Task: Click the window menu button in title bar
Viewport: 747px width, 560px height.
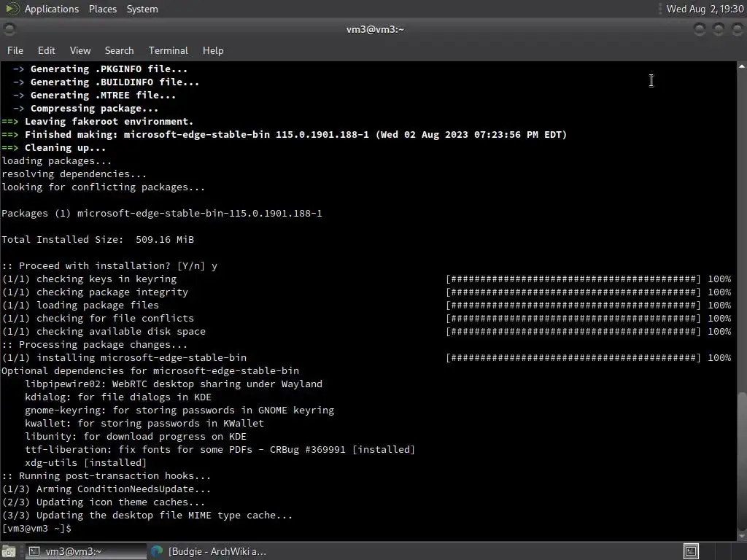Action: (9, 29)
